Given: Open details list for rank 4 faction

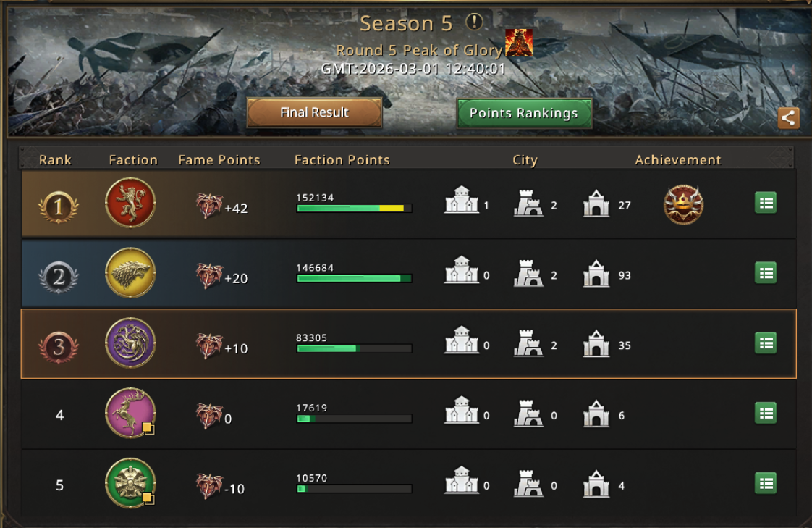Looking at the screenshot, I should coord(766,413).
